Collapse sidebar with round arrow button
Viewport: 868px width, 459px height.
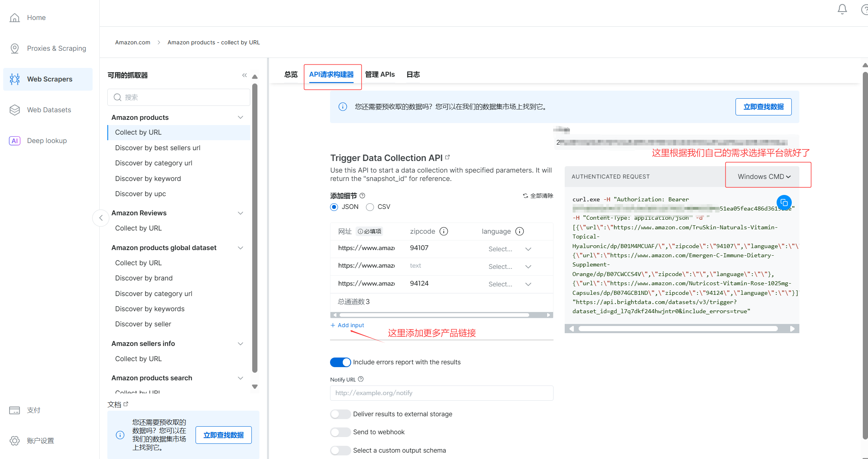[101, 218]
